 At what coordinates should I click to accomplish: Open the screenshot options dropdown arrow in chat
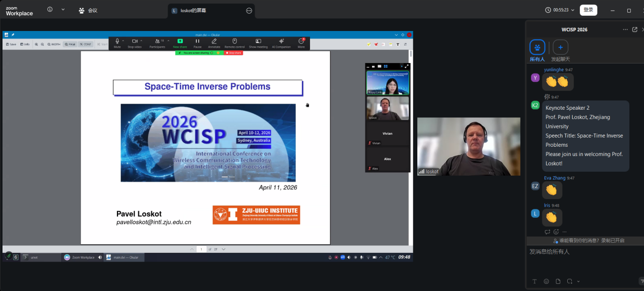pyautogui.click(x=578, y=281)
